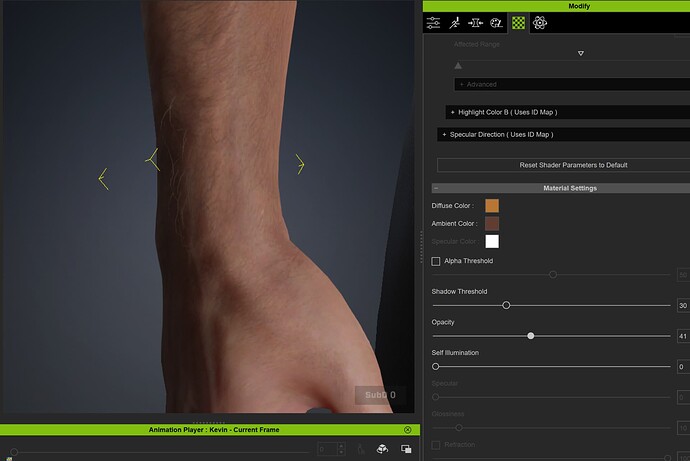
Task: Click the Opacity slider handle
Action: point(531,336)
